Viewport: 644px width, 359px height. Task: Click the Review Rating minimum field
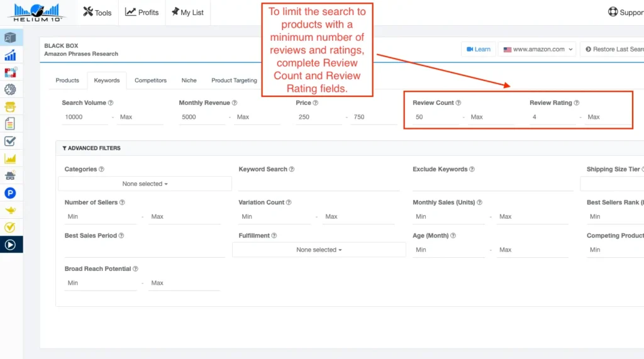(552, 117)
